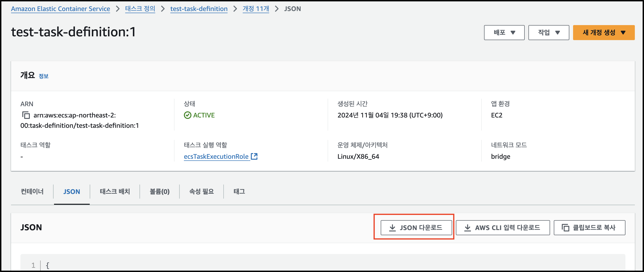Click the external link icon beside ecsTaskExecutionRole
Screen dimensions: 644x272
pyautogui.click(x=254, y=156)
